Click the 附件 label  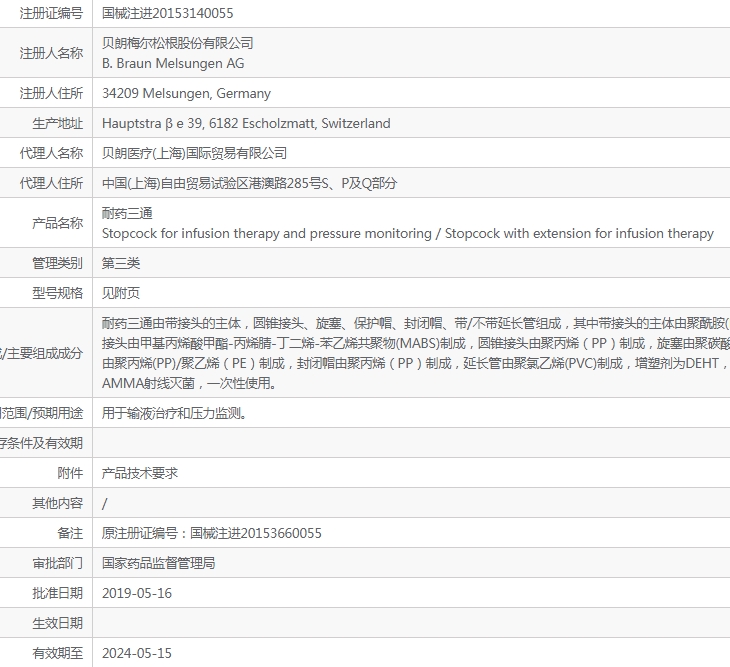point(70,473)
